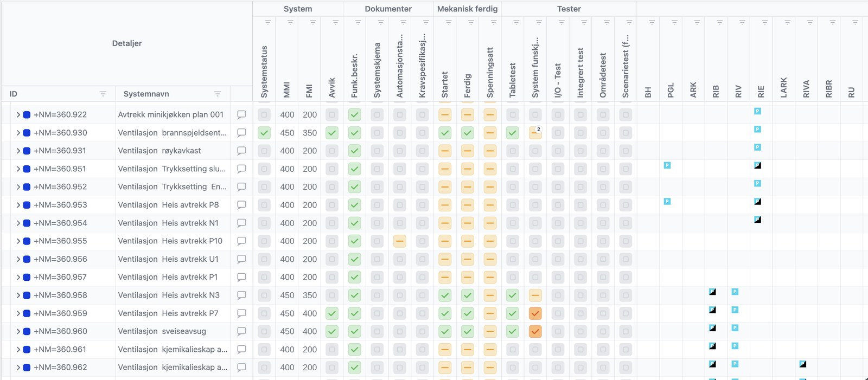868x380 pixels.
Task: Click PGL marker in +NM=360.951 row
Action: [667, 165]
